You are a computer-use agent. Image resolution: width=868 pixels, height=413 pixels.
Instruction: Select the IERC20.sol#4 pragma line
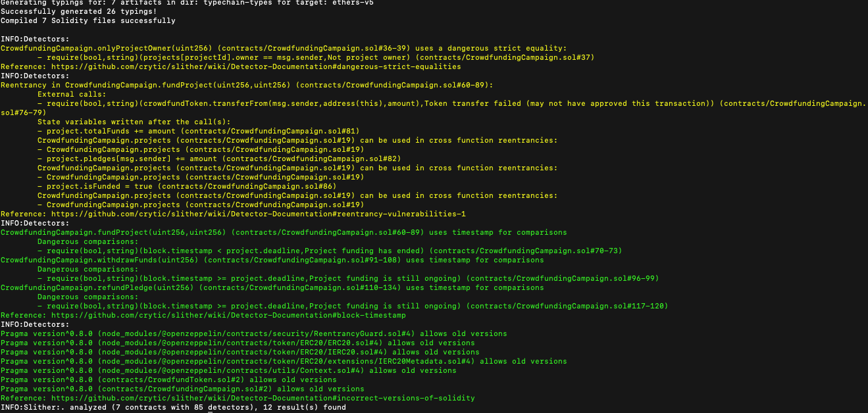point(240,352)
